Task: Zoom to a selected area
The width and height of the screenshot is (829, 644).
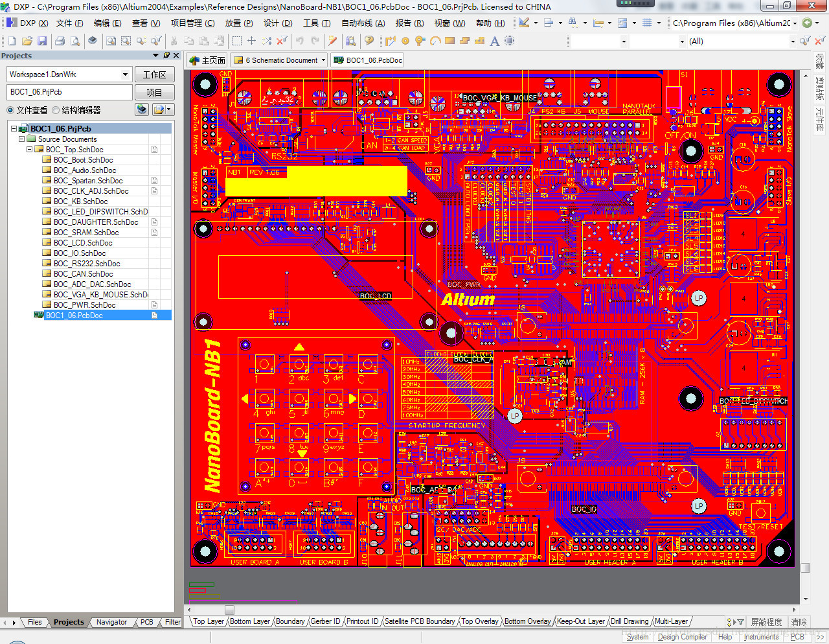Action: [x=126, y=41]
